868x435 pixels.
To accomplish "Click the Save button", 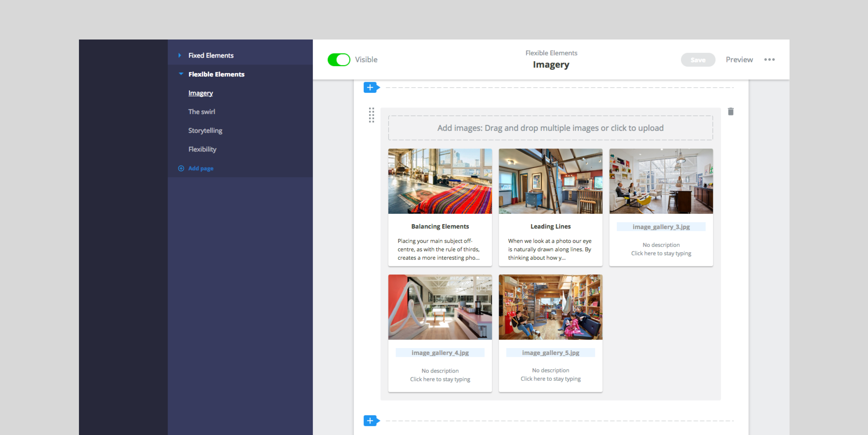I will pyautogui.click(x=698, y=60).
